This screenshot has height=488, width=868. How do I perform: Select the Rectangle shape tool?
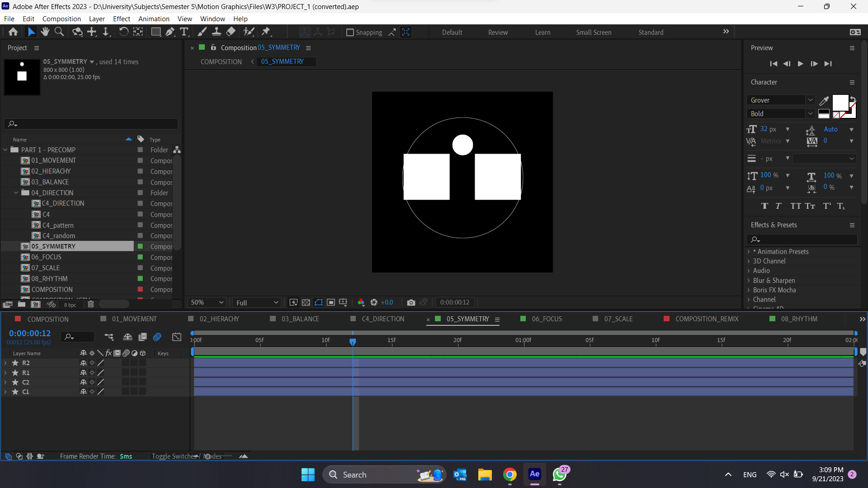click(156, 32)
